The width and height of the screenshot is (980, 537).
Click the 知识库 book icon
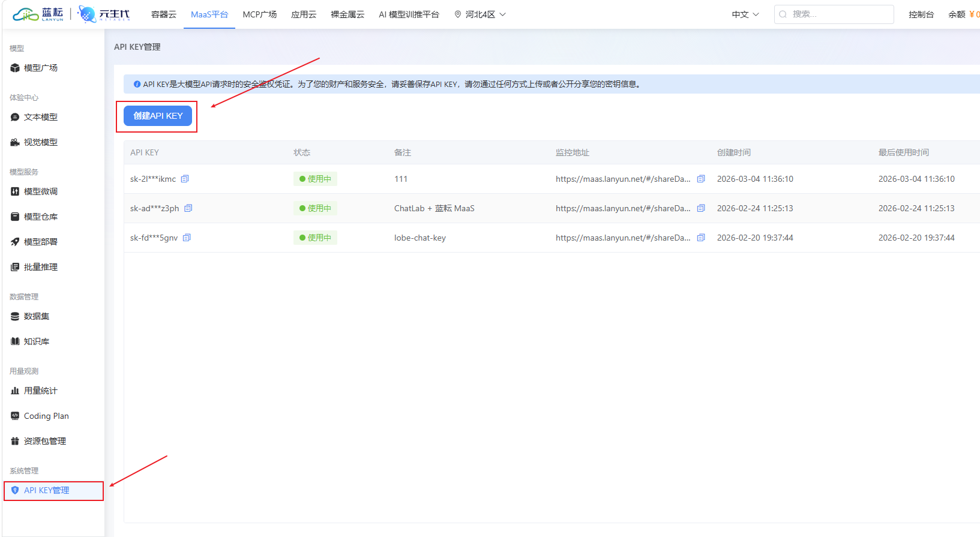pyautogui.click(x=15, y=341)
